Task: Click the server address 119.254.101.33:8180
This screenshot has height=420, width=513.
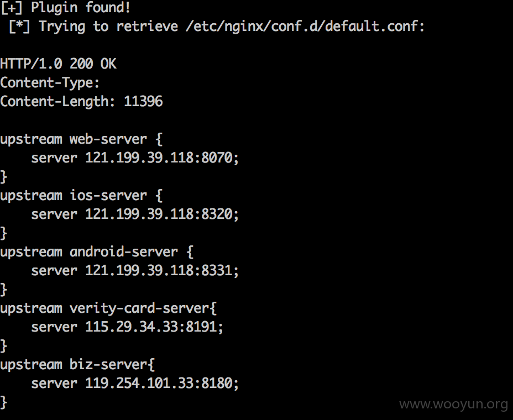Action: point(159,384)
